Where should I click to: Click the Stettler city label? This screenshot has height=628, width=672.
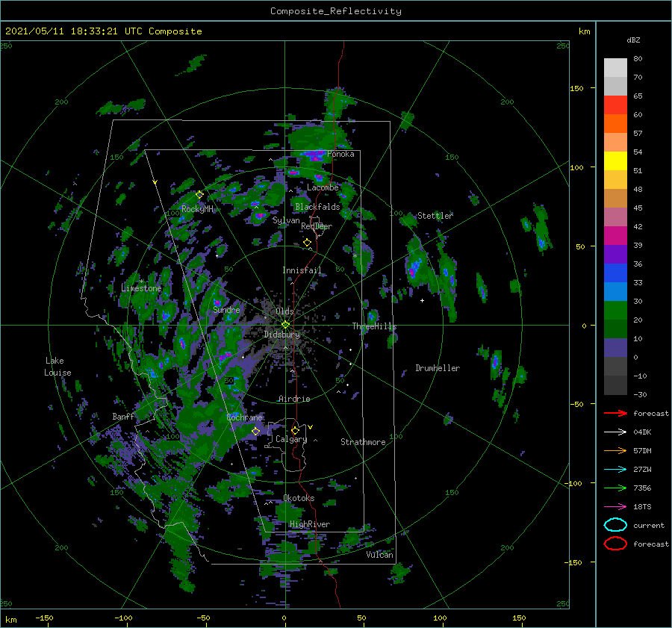click(x=435, y=216)
